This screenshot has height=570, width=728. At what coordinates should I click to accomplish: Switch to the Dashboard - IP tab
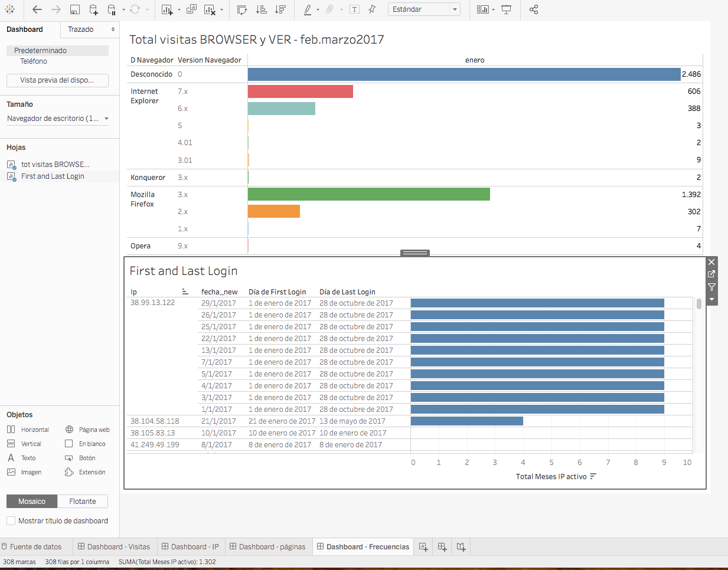pyautogui.click(x=190, y=546)
